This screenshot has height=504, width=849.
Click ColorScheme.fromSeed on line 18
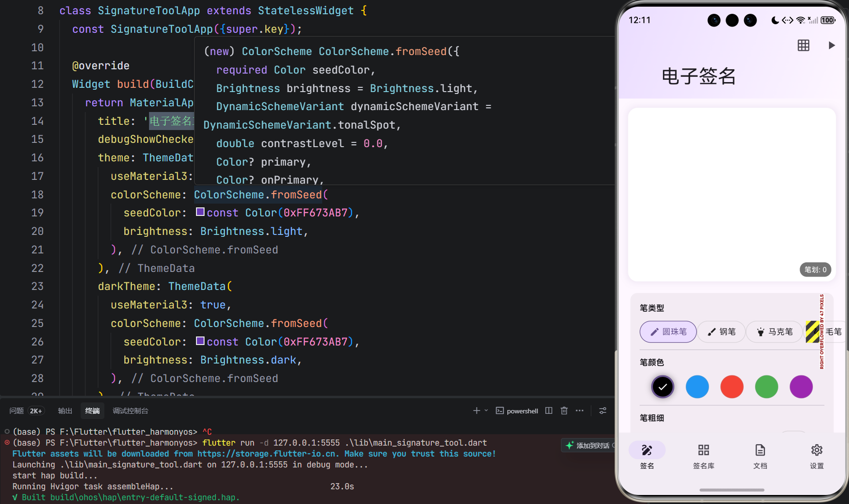[258, 195]
